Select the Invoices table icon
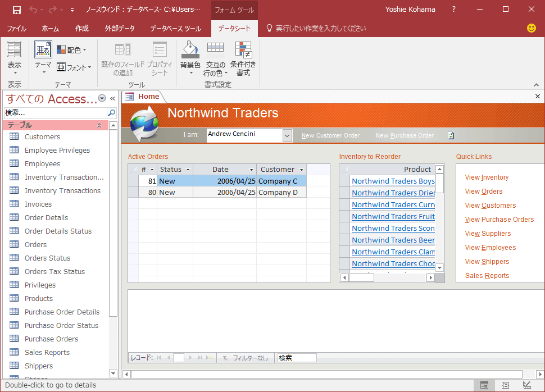Image resolution: width=545 pixels, height=392 pixels. 14,204
